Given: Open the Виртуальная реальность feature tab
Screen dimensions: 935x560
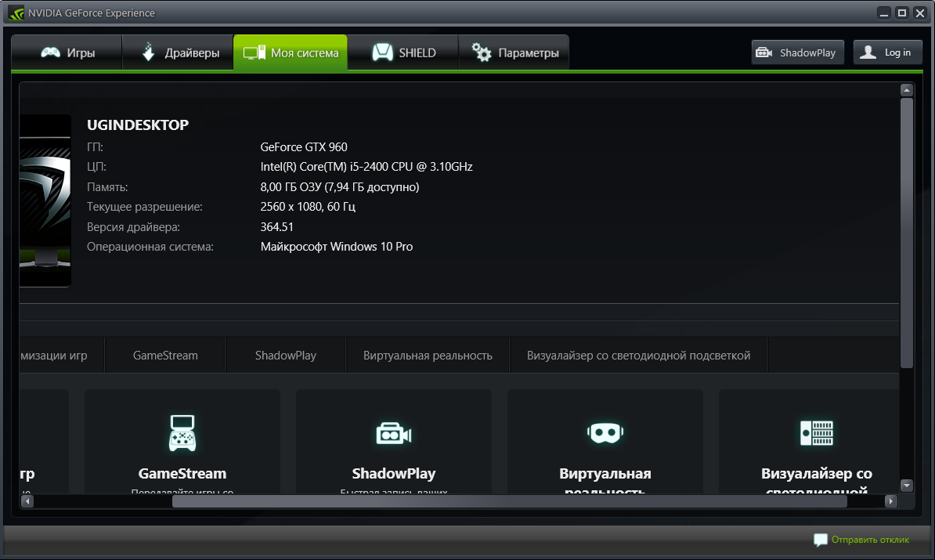Looking at the screenshot, I should (x=428, y=356).
